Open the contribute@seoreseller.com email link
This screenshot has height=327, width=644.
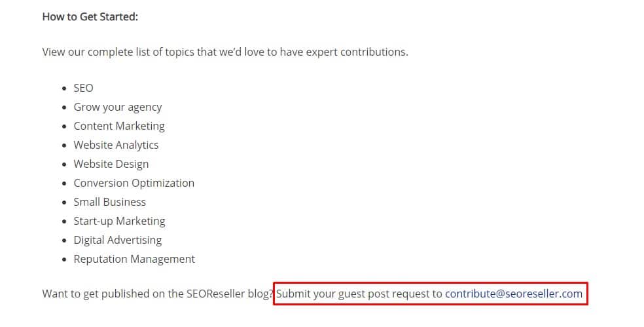click(x=513, y=294)
